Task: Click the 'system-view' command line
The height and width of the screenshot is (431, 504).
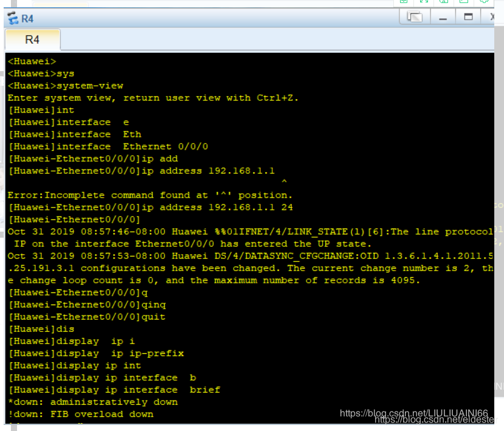Action: [66, 86]
